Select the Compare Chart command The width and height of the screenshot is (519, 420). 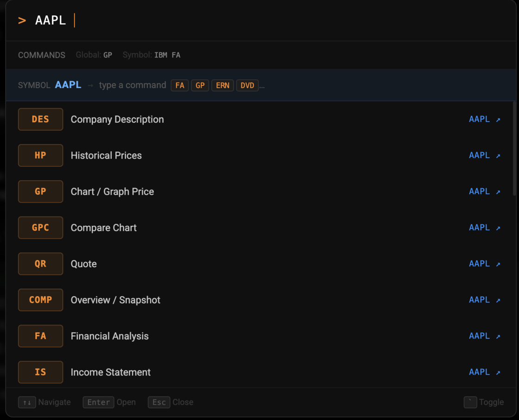point(259,228)
